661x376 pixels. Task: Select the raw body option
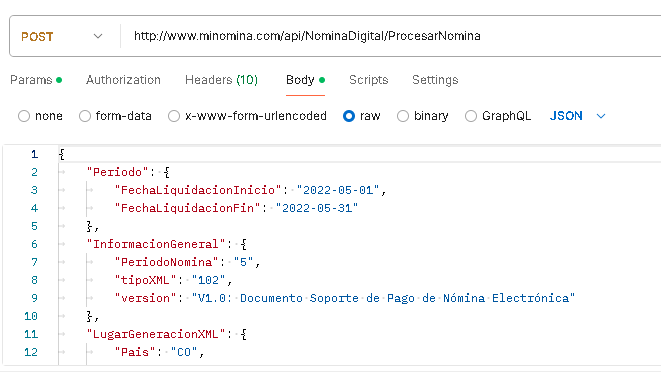coord(349,116)
